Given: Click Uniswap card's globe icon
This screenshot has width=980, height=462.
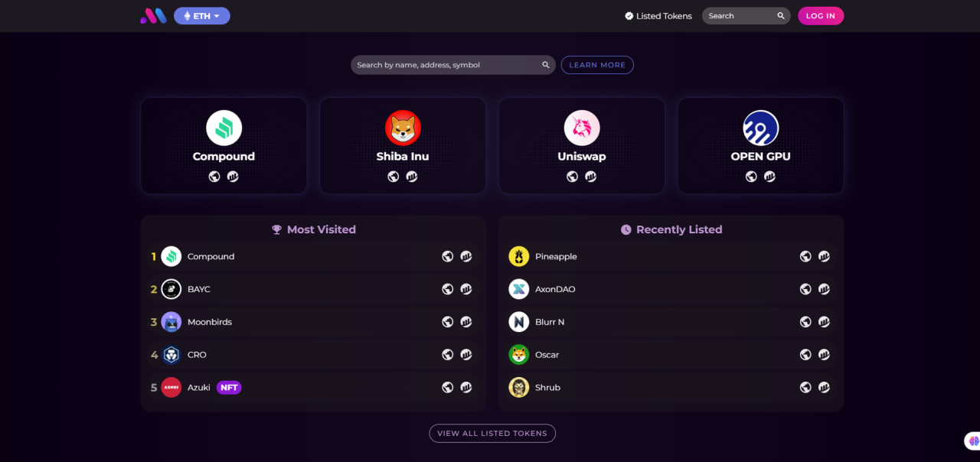Looking at the screenshot, I should 572,177.
